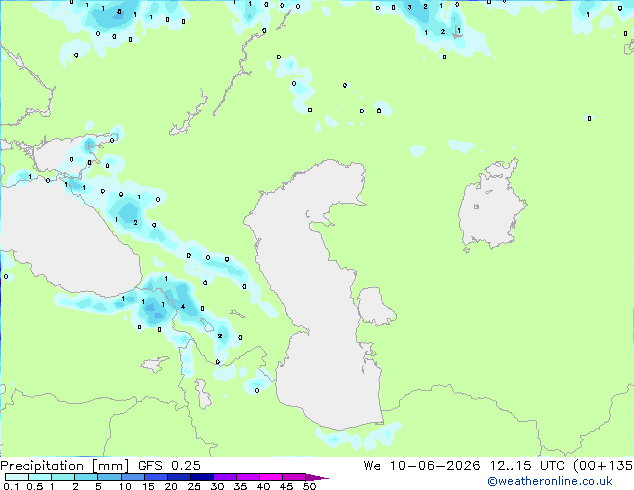Pick the 15–20 mm legend color box
This screenshot has height=490, width=634.
click(155, 477)
